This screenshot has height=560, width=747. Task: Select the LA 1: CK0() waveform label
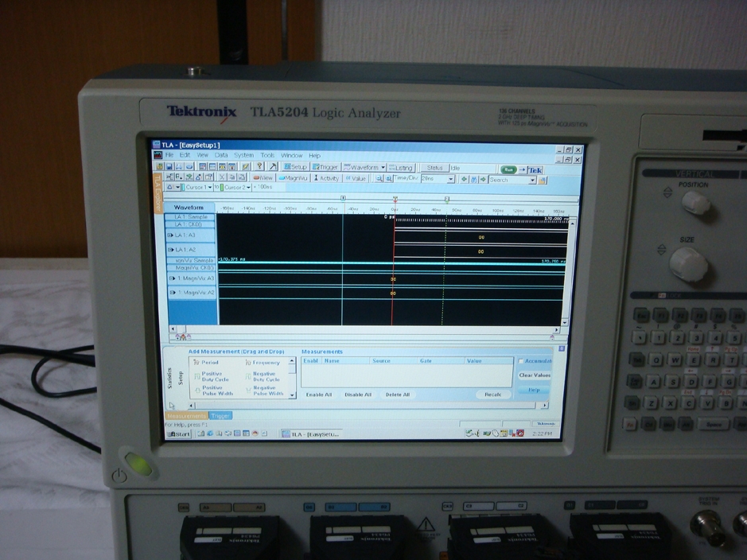coord(191,224)
